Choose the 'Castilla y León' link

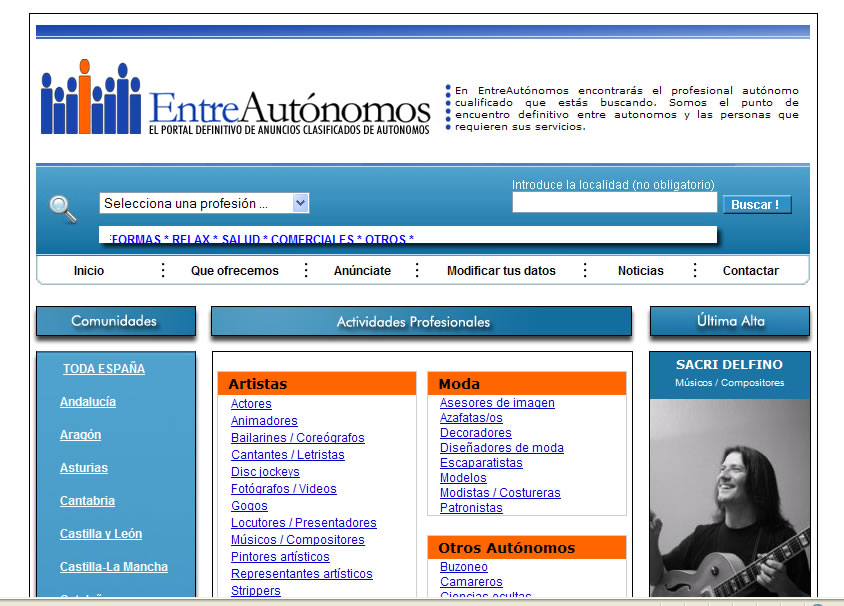coord(101,534)
